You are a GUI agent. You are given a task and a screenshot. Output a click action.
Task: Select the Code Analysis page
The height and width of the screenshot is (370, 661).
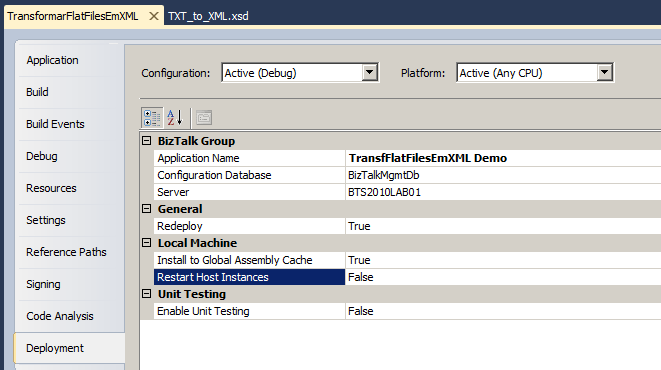pyautogui.click(x=60, y=316)
